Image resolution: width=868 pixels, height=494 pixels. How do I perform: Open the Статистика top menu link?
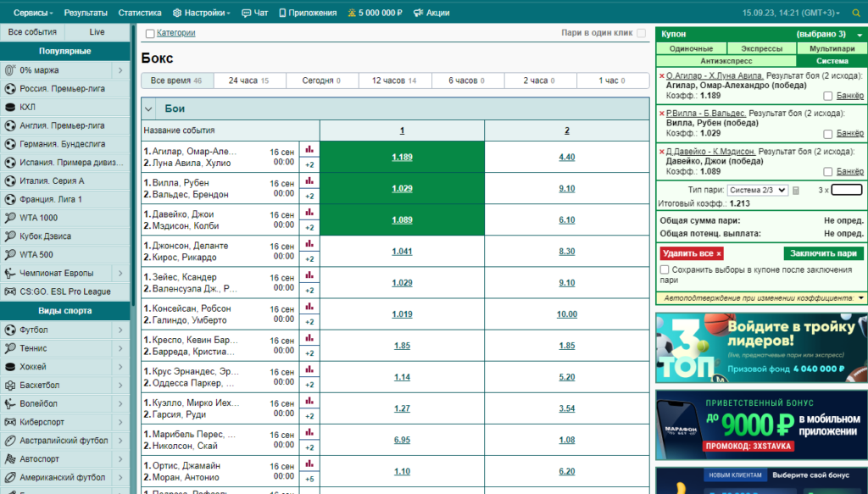point(140,13)
